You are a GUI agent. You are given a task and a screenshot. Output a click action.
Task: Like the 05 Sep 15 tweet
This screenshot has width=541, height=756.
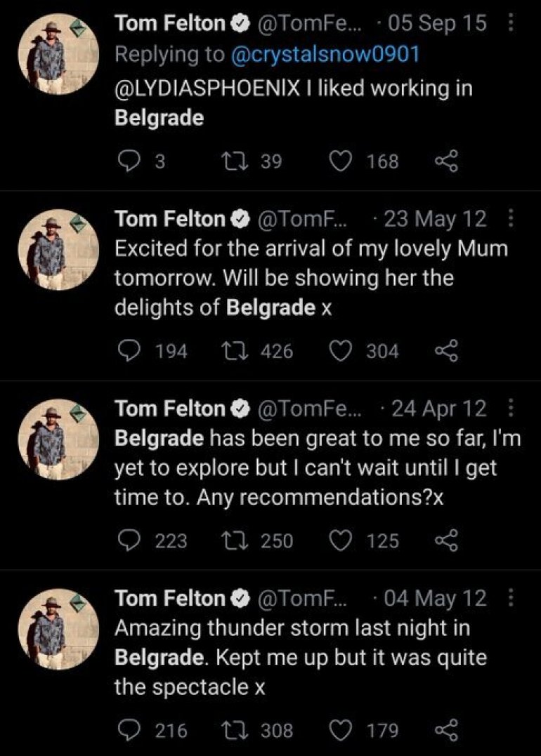[x=341, y=161]
